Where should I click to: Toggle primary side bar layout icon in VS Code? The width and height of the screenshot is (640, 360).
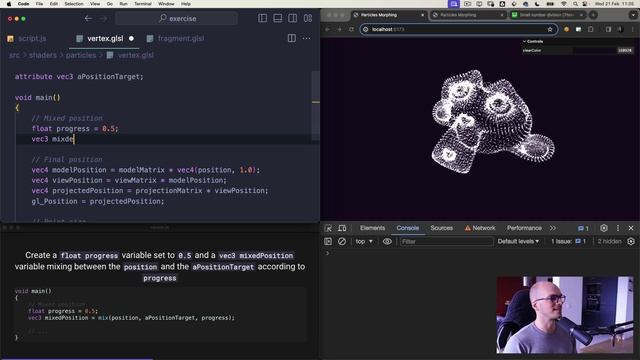tap(262, 18)
